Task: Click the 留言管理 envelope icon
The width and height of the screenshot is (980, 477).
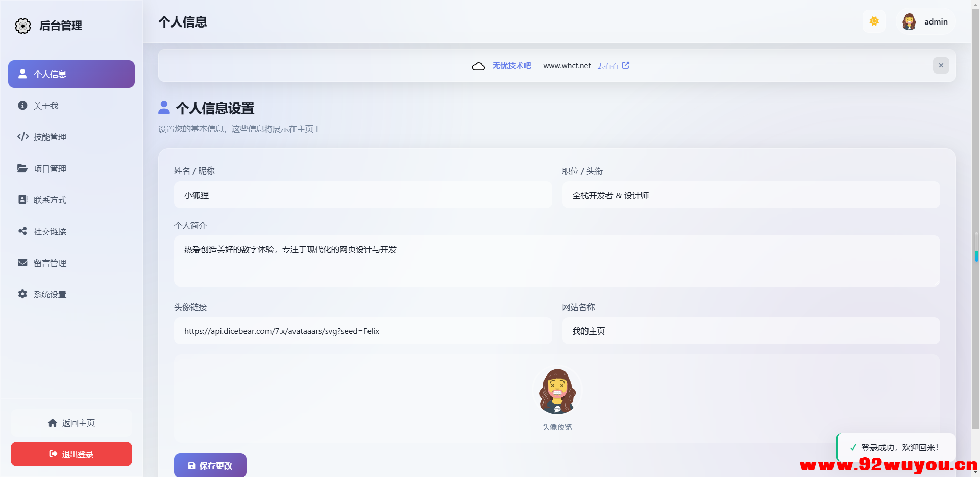Action: coord(22,263)
